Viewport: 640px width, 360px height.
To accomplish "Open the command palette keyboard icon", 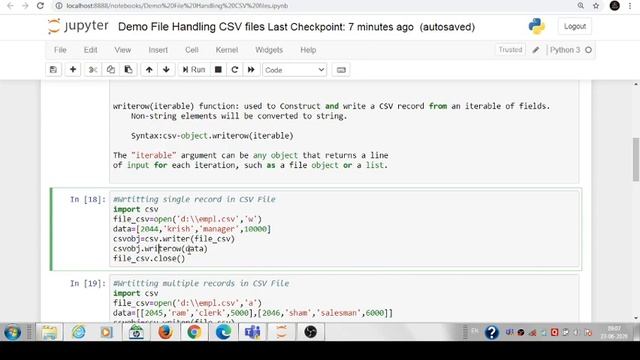I will click(x=341, y=70).
